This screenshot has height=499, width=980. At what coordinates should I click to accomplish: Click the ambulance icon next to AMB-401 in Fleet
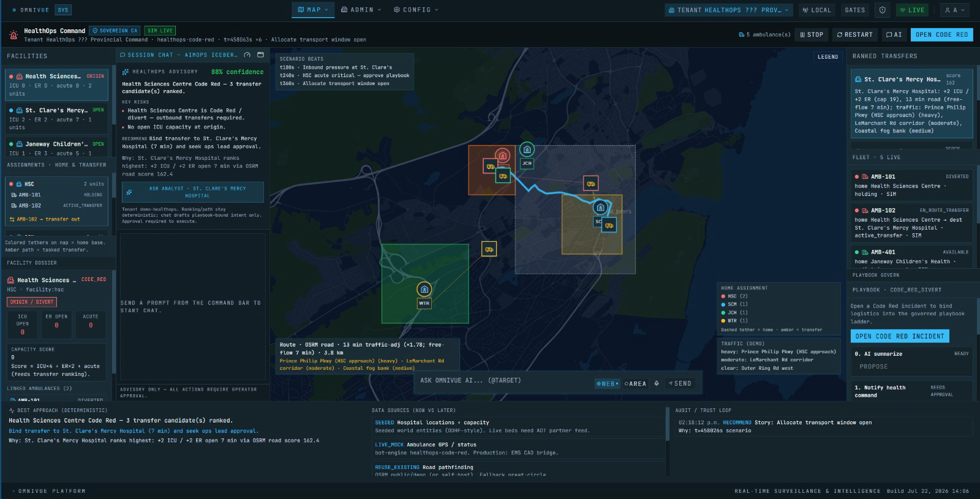tap(865, 252)
